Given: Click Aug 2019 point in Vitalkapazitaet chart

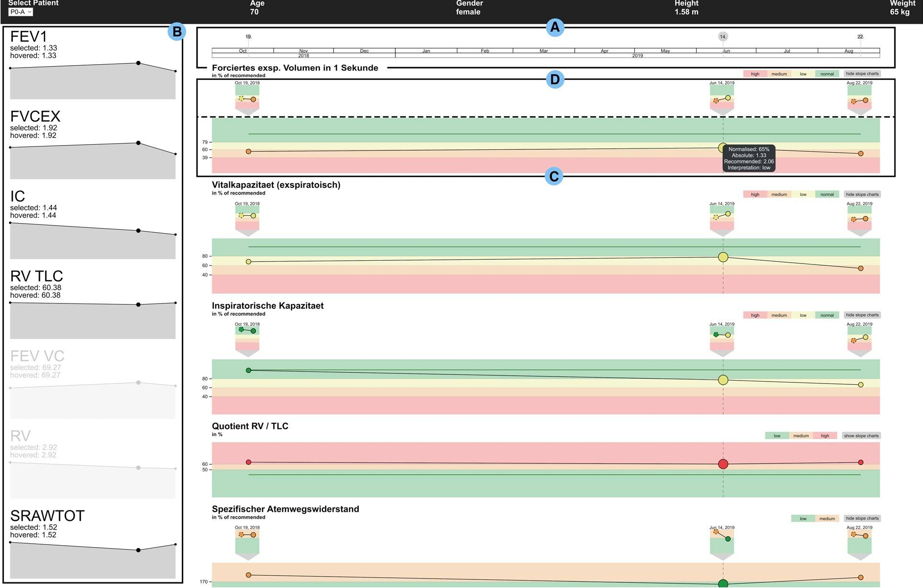Looking at the screenshot, I should point(861,268).
